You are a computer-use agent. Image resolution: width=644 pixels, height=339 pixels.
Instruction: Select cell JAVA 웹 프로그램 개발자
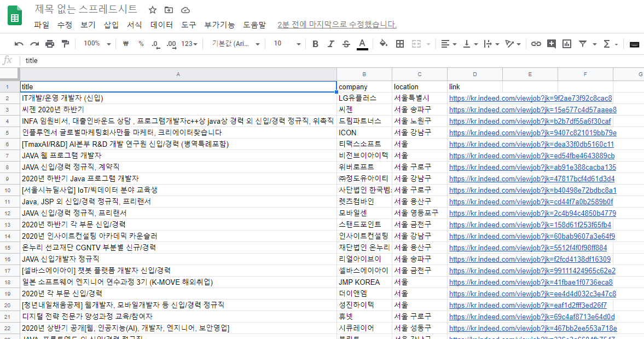[x=178, y=156]
